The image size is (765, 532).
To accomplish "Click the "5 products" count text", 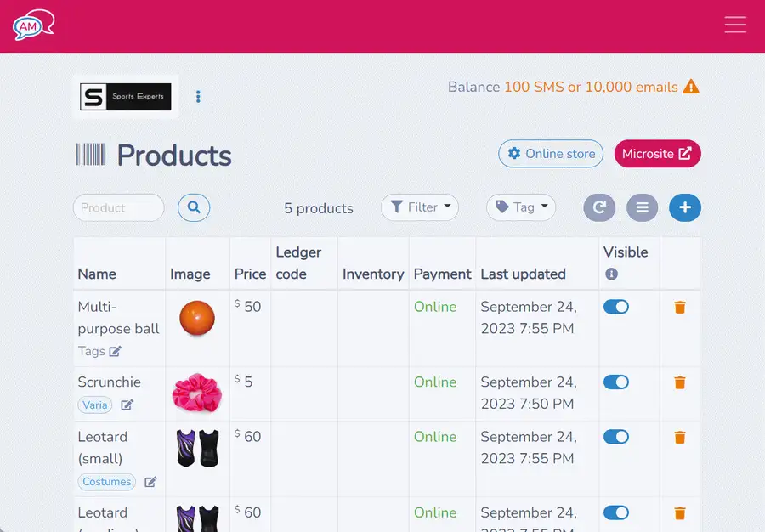I will [319, 208].
